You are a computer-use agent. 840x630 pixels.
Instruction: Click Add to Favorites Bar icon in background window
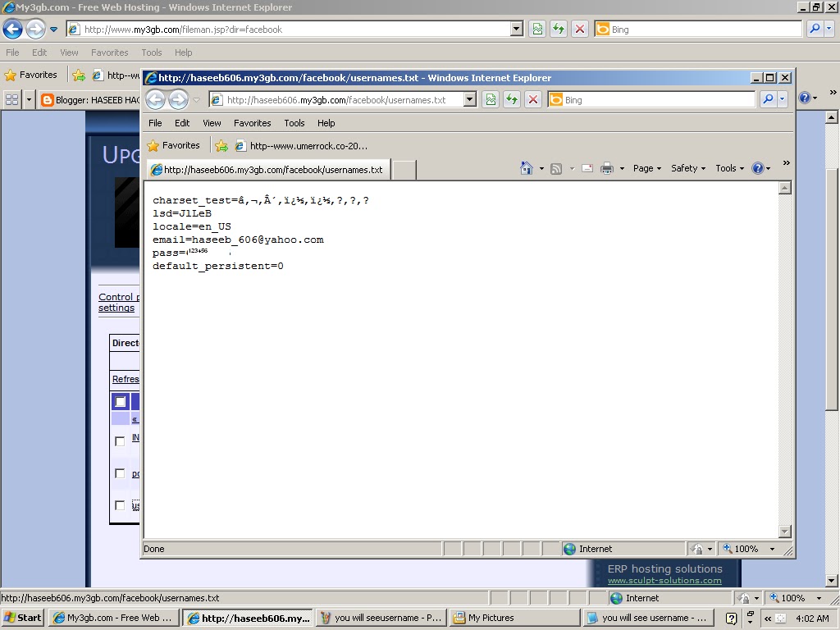79,75
